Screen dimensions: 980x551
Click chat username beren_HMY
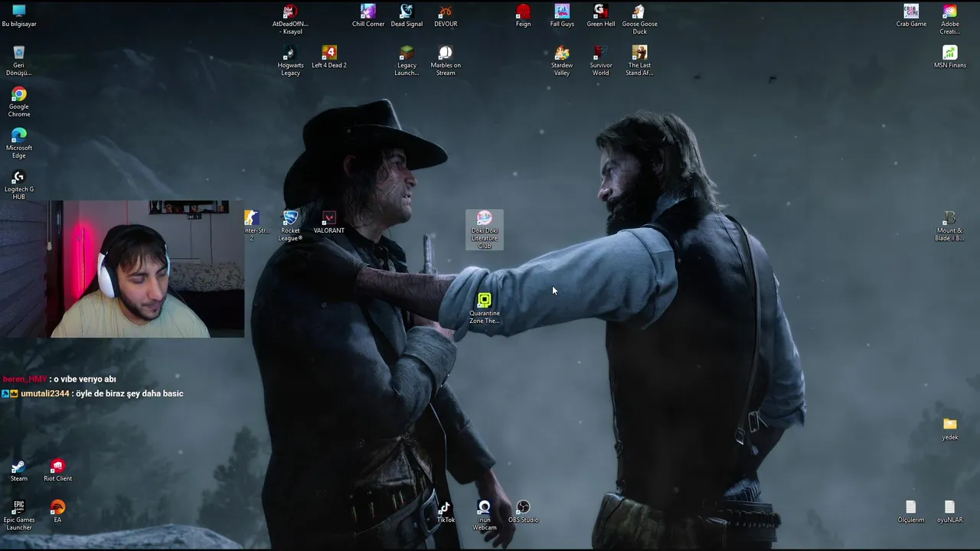25,380
